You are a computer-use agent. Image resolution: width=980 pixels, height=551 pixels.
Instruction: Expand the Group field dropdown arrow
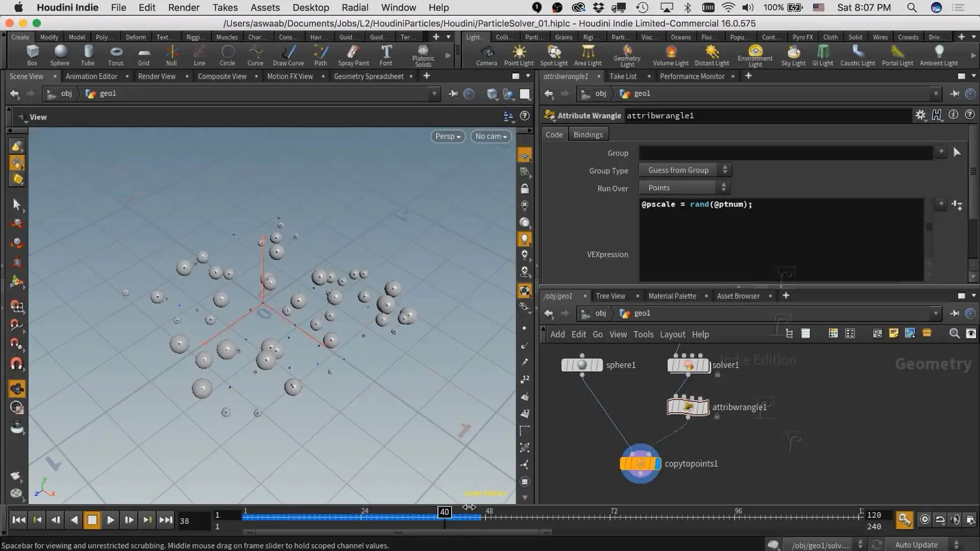pos(941,152)
